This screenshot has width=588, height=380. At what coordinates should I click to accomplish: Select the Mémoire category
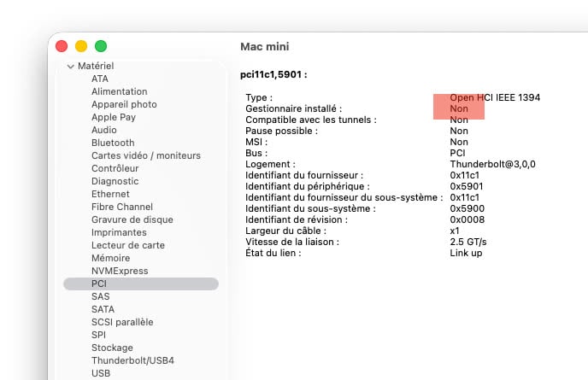point(110,258)
